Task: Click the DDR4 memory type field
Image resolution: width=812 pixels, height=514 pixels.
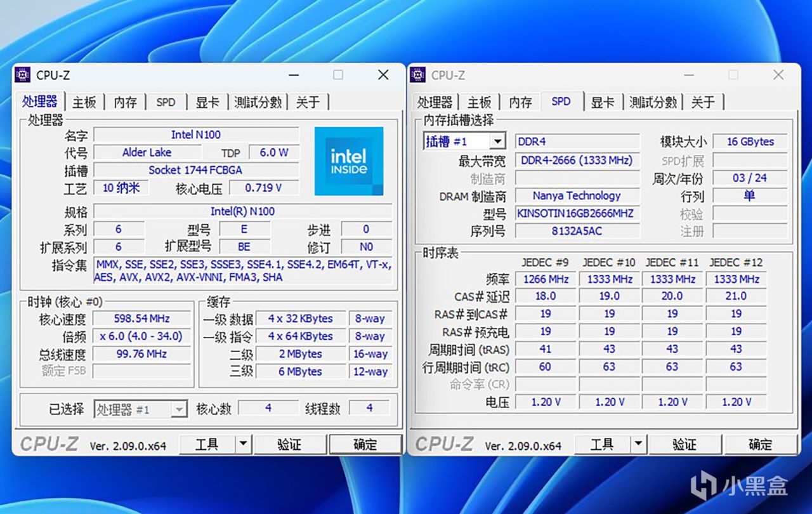Action: pyautogui.click(x=577, y=142)
